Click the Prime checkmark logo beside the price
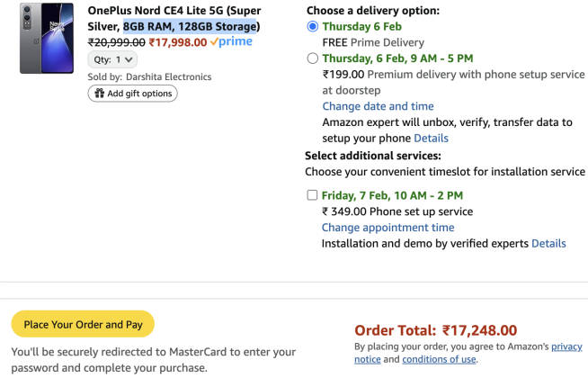Image resolution: width=588 pixels, height=378 pixels. pos(231,41)
